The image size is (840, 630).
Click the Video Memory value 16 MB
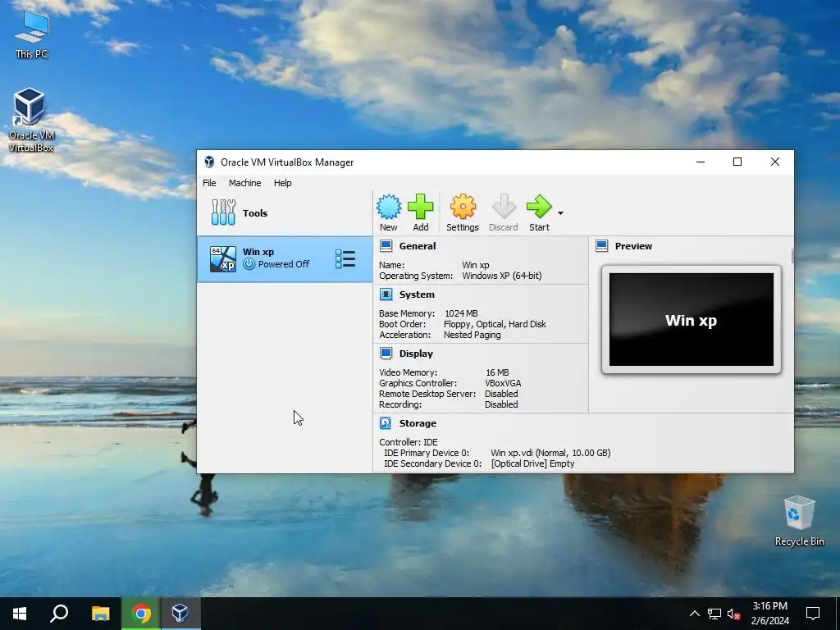coord(497,372)
